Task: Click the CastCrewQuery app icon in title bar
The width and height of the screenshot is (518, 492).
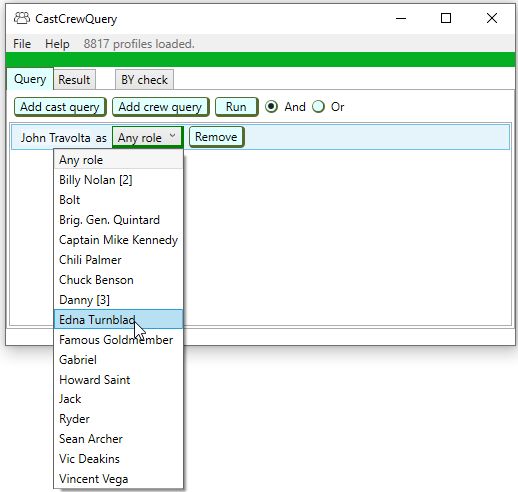Action: 22,18
